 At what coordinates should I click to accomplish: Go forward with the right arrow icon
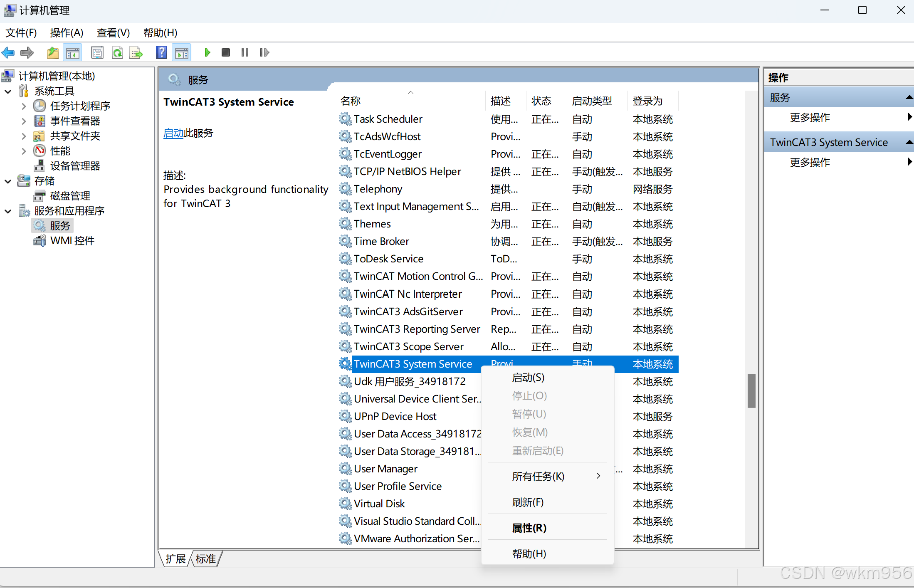point(27,52)
